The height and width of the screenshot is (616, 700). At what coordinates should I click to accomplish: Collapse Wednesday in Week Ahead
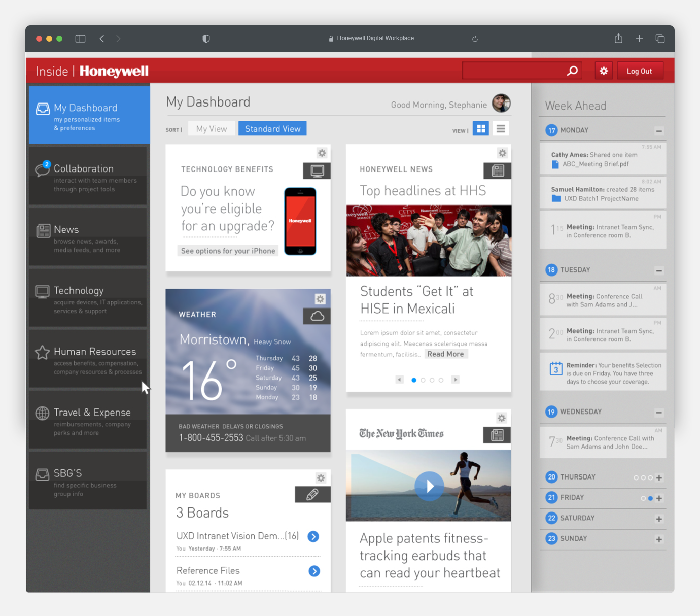[x=659, y=413]
